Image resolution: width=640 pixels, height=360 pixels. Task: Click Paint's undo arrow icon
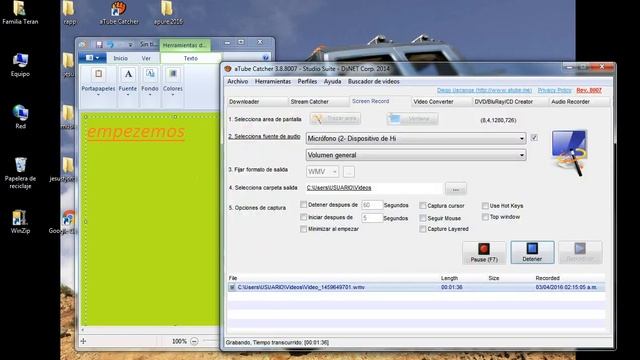(110, 44)
